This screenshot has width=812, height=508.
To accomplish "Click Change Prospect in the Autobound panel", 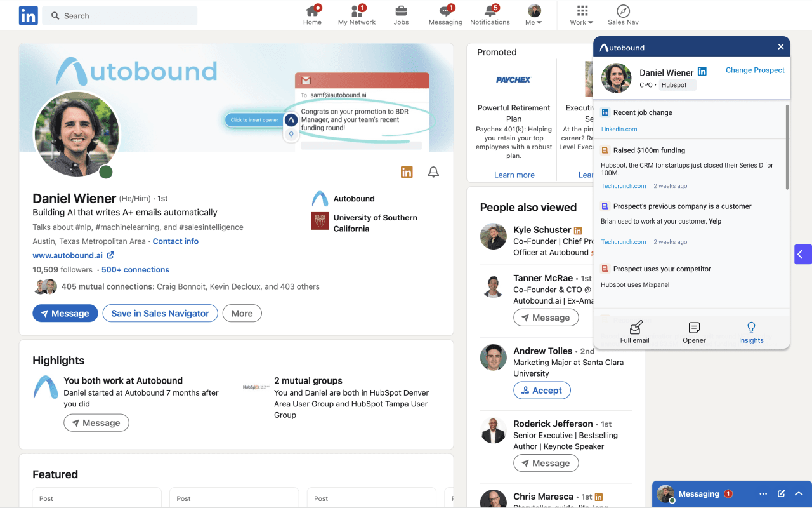I will (x=755, y=70).
